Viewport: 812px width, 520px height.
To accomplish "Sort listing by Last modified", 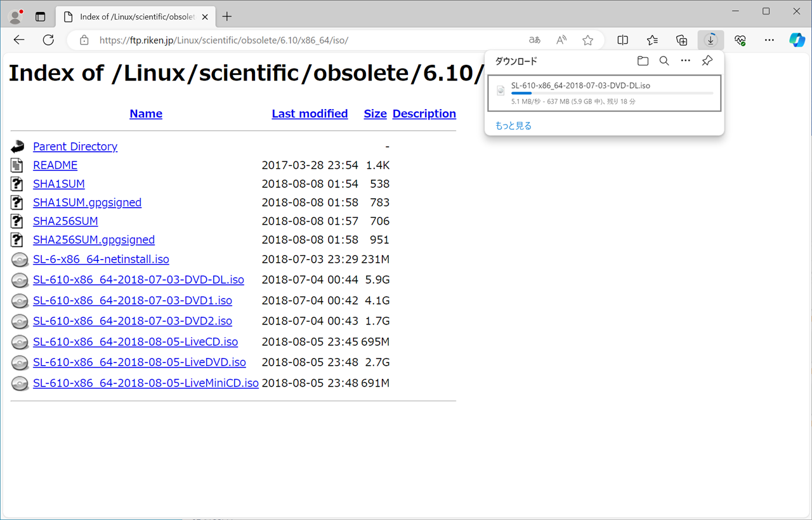I will click(x=310, y=114).
